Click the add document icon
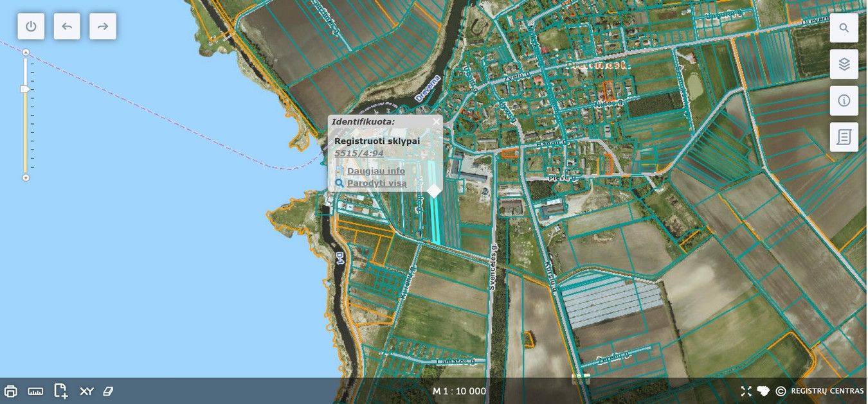This screenshot has width=868, height=404. pos(60,391)
